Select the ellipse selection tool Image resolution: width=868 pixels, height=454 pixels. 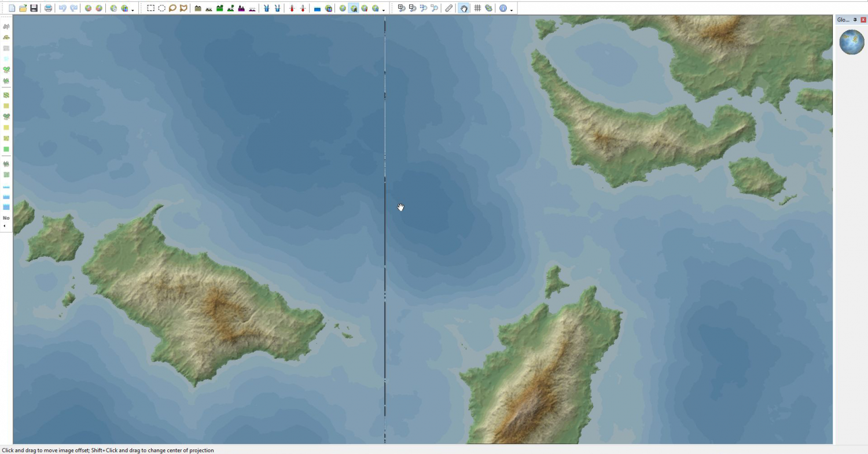pyautogui.click(x=161, y=8)
